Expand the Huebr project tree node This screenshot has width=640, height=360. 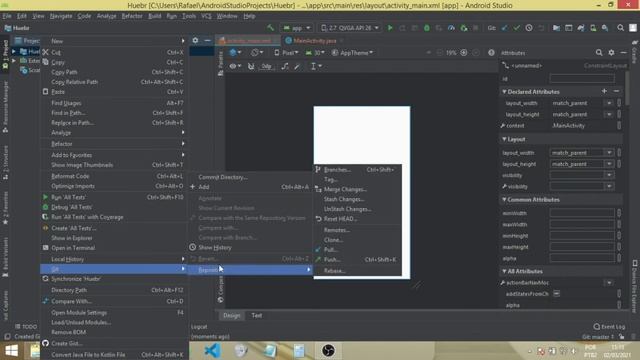(x=14, y=51)
